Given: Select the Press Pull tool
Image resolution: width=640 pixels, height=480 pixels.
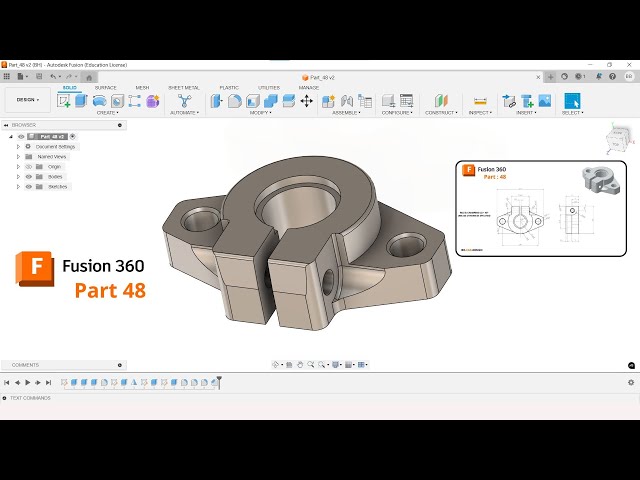Looking at the screenshot, I should 216,101.
